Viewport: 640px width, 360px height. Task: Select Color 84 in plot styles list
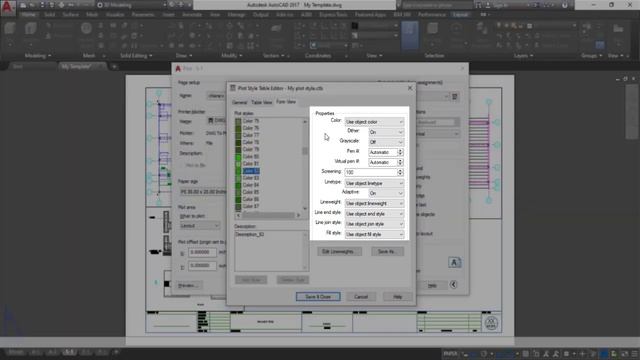(x=251, y=185)
